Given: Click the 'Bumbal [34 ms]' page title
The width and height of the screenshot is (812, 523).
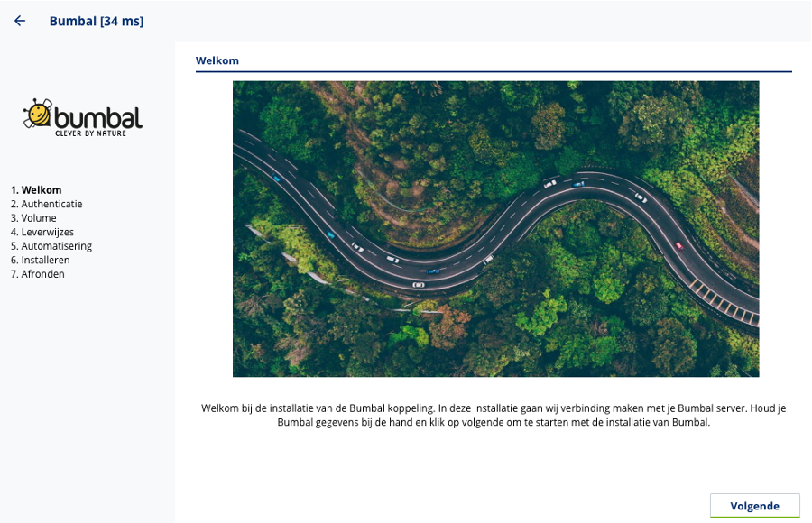Looking at the screenshot, I should click(96, 21).
